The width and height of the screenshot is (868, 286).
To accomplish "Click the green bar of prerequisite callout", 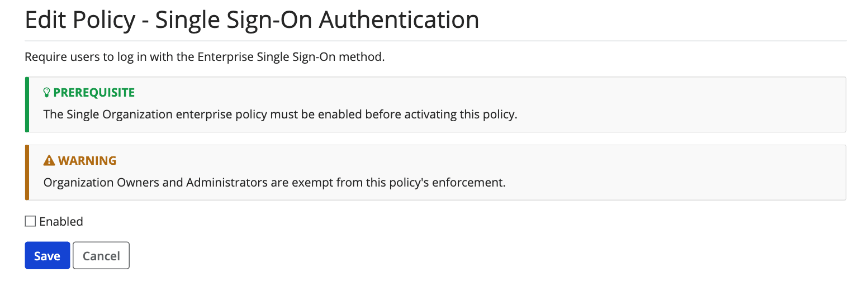I will click(x=27, y=104).
